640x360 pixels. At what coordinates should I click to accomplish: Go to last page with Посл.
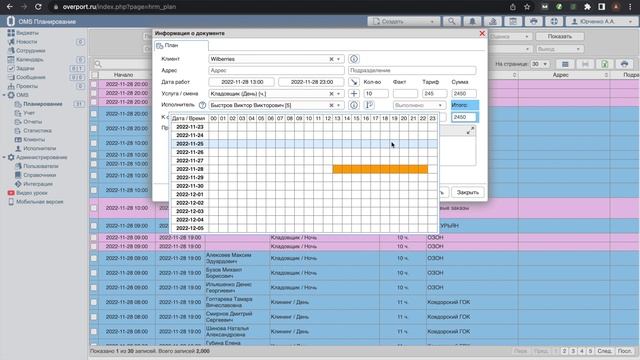(x=624, y=351)
